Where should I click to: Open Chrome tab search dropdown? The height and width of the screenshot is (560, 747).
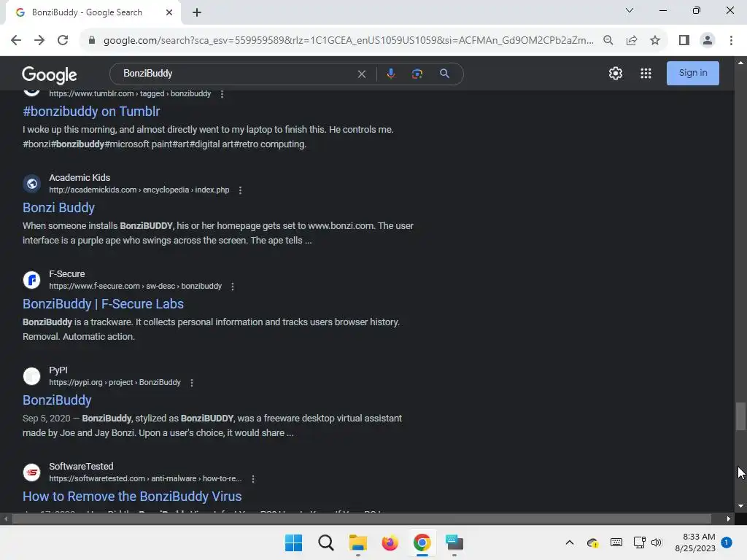point(630,10)
